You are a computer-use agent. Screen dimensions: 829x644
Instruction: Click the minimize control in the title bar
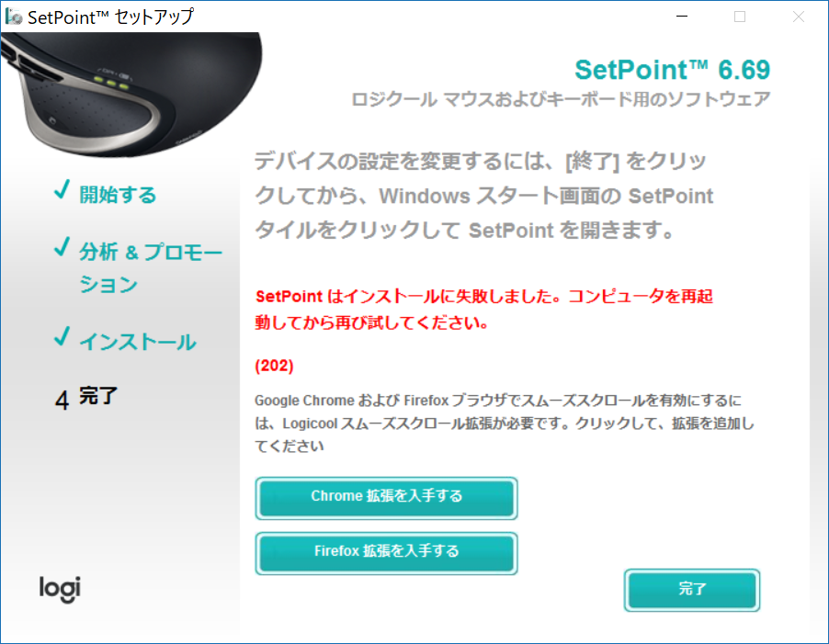pos(680,16)
